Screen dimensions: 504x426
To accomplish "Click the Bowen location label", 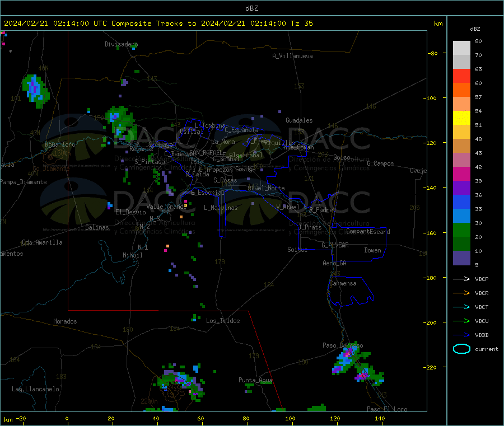I will click(372, 250).
